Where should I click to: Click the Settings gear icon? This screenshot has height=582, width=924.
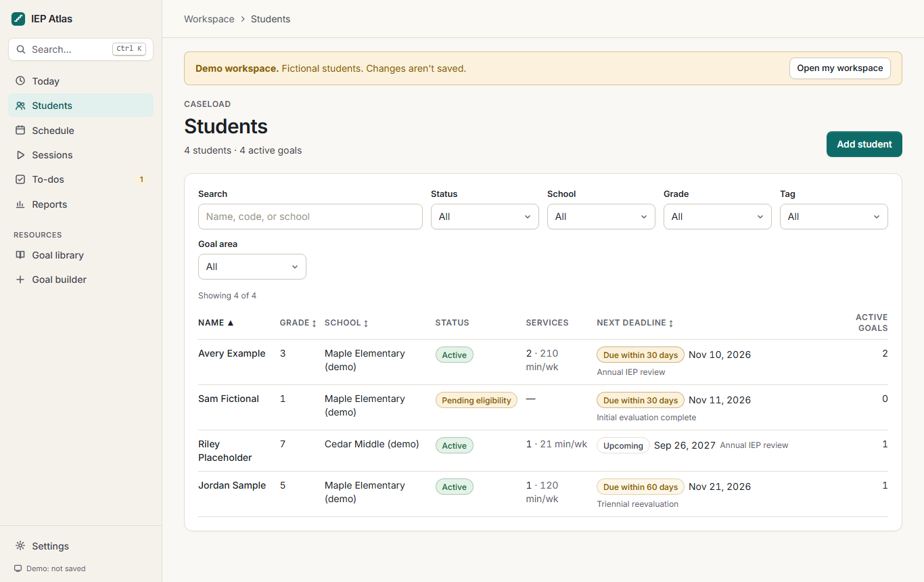click(x=20, y=546)
